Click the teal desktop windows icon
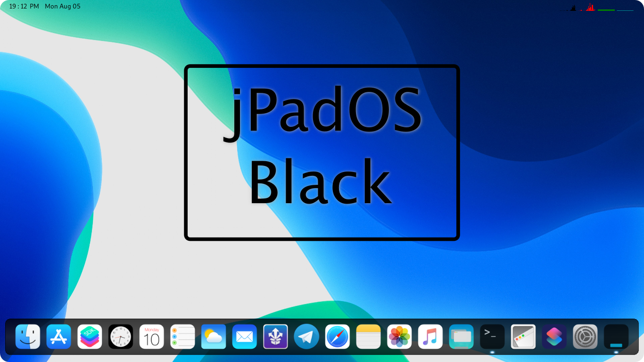This screenshot has height=362, width=644. coord(462,337)
